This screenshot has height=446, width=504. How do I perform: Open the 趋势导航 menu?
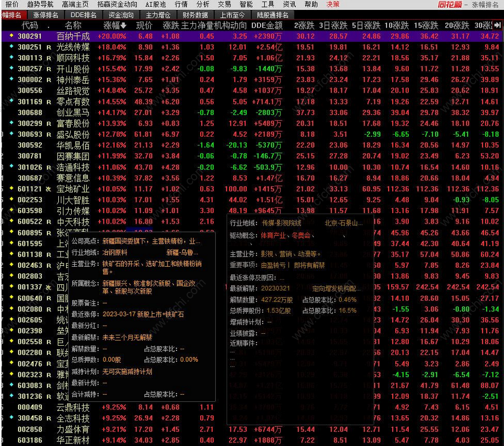(x=40, y=4)
